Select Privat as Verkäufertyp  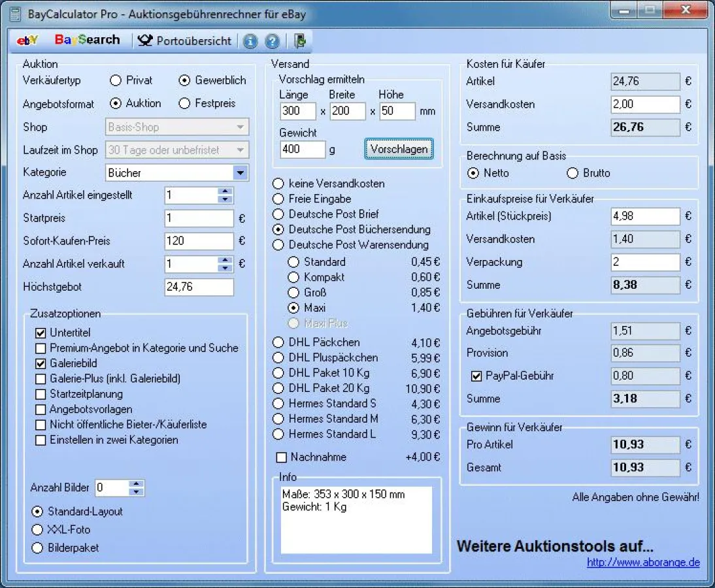click(x=116, y=80)
